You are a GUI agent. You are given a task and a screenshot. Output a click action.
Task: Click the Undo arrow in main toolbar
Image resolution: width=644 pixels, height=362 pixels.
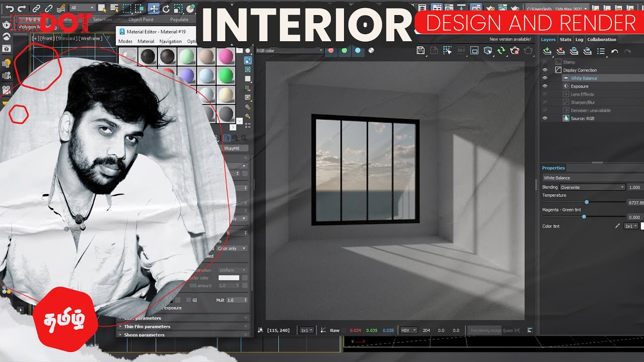[x=9, y=9]
